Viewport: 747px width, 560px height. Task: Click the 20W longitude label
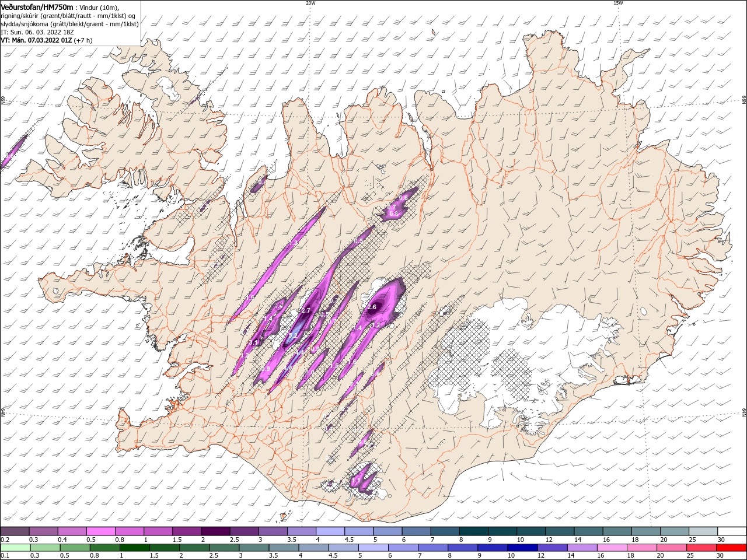310,3
